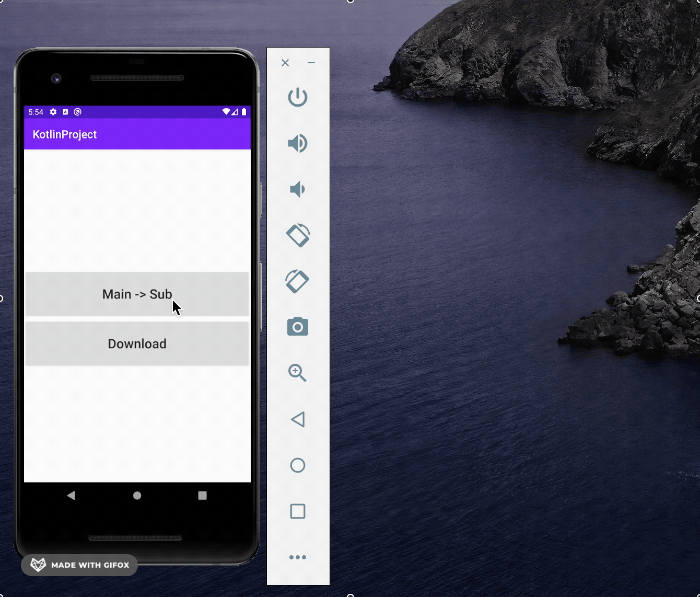This screenshot has width=700, height=597.
Task: Tap the KotlinProject app bar title
Action: coord(65,134)
